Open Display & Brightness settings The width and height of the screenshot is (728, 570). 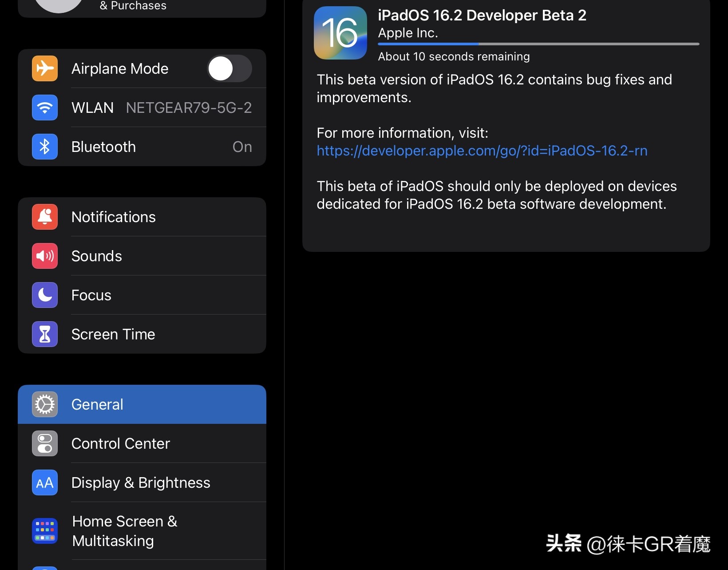click(x=142, y=482)
